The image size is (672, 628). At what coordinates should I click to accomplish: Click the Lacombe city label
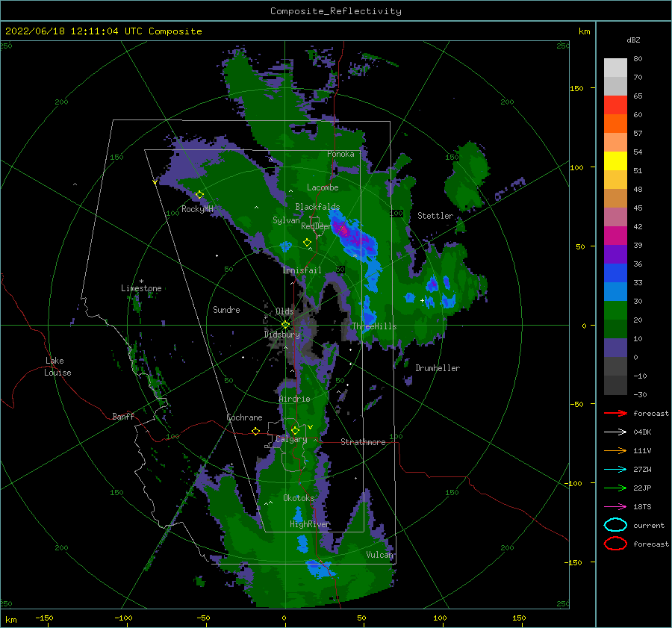coord(323,187)
